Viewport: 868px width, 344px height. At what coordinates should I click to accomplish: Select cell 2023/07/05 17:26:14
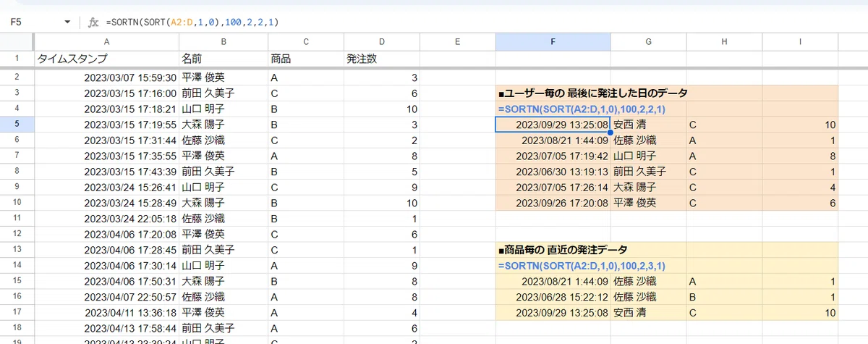tap(553, 187)
